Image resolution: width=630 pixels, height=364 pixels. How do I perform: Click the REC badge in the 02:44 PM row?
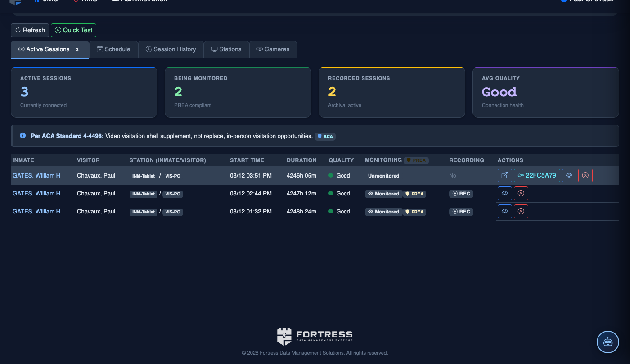tap(461, 194)
